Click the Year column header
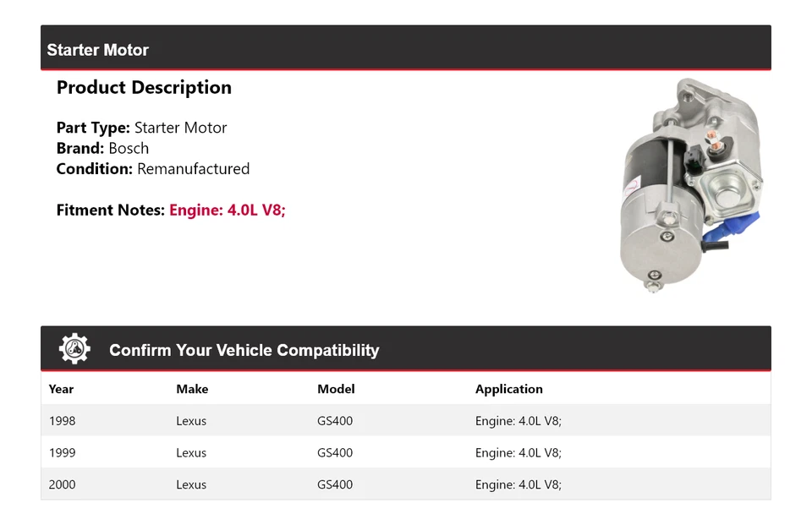Image resolution: width=812 pixels, height=525 pixels. tap(61, 389)
